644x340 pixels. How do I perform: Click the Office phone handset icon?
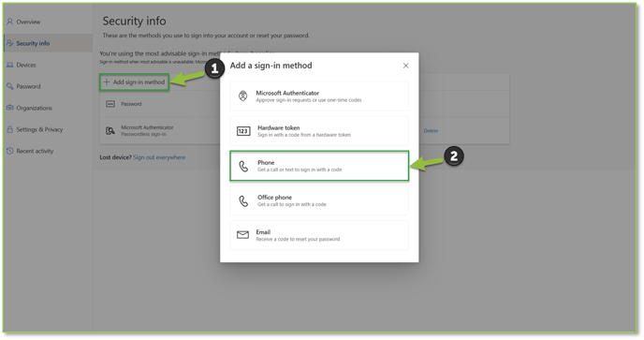tap(243, 200)
